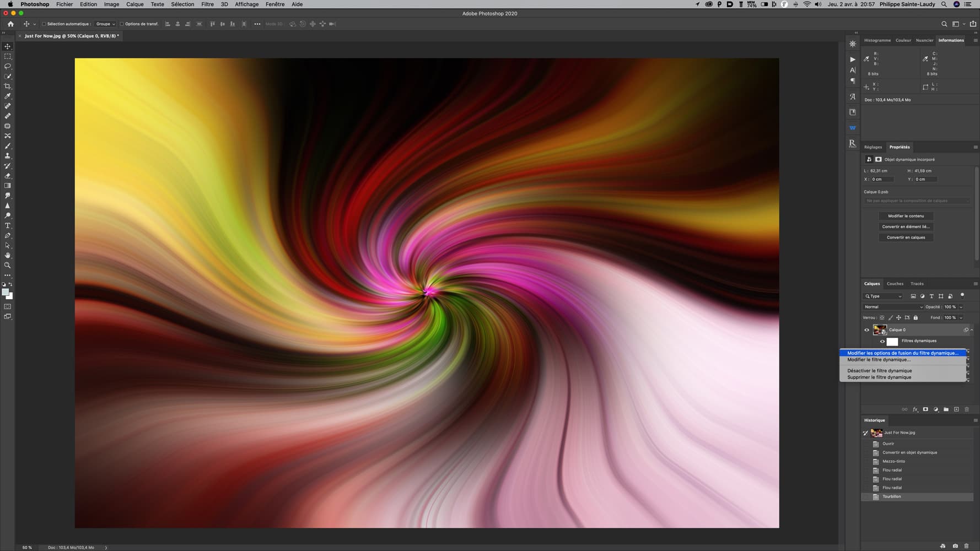Select the Zoom magnifier tool

(8, 266)
